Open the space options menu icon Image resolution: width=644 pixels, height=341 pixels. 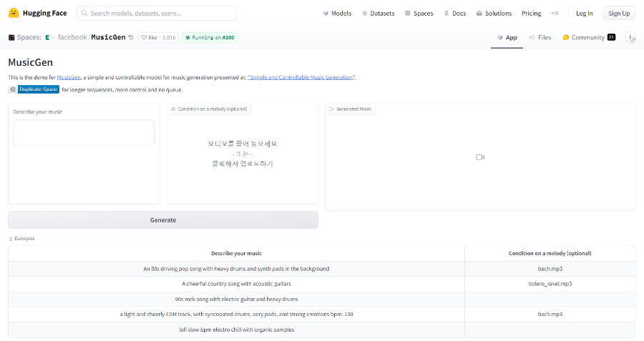point(631,37)
